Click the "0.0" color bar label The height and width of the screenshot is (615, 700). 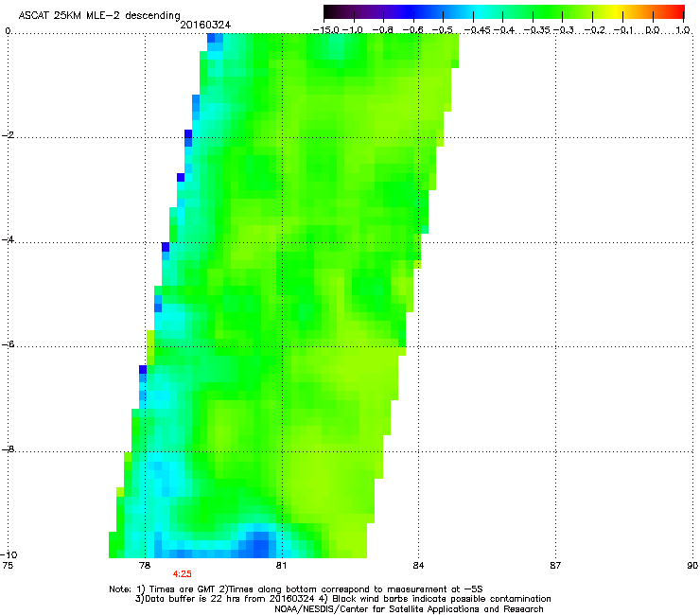(653, 30)
